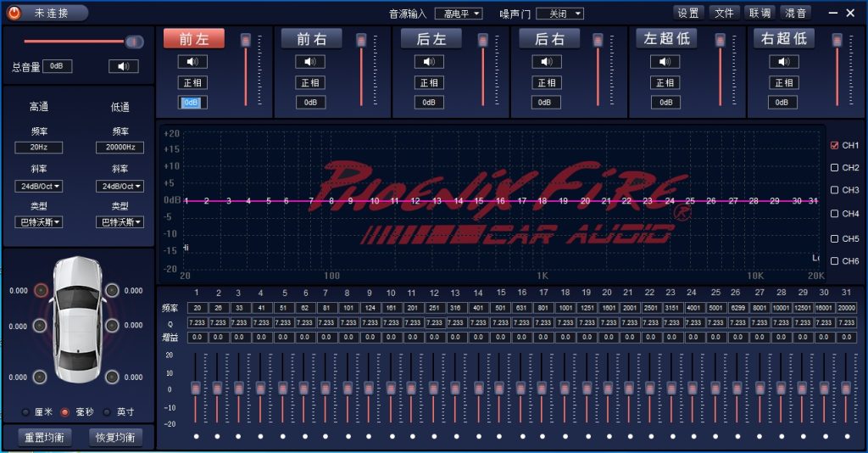Enable CH3 curve checkbox
This screenshot has width=868, height=453.
point(835,190)
